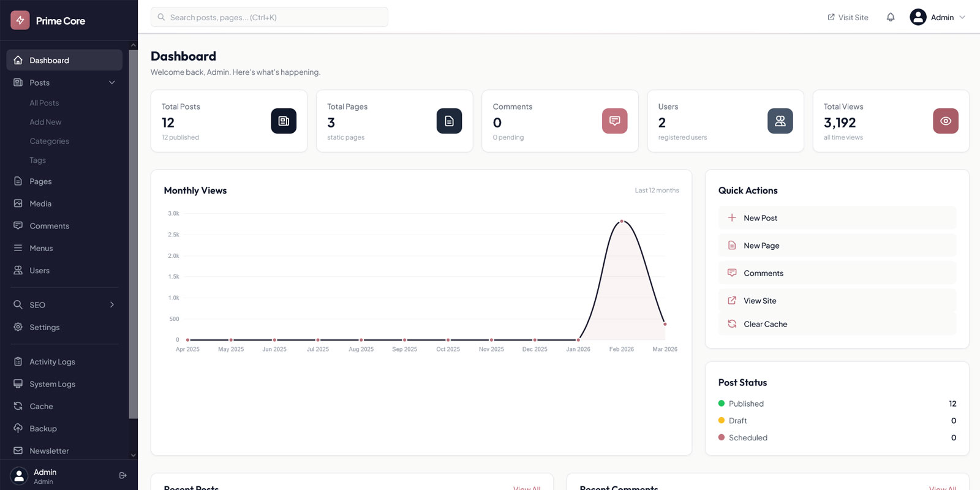Screen dimensions: 980x490
Task: Select Categories under Posts
Action: [x=49, y=141]
